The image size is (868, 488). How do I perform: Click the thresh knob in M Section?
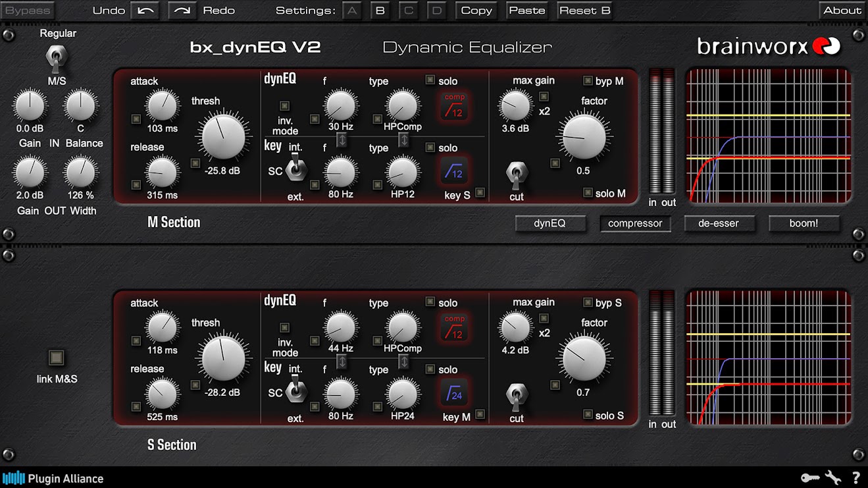pyautogui.click(x=224, y=137)
